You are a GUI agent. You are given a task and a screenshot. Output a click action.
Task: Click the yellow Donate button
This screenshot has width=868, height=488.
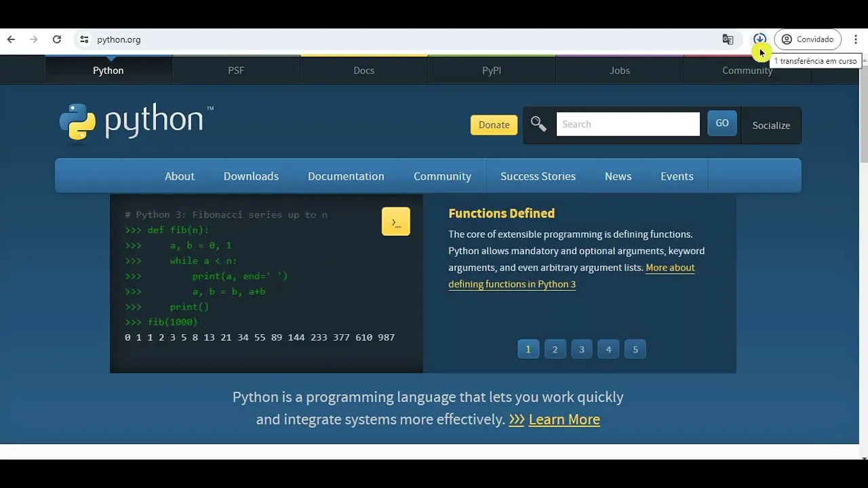coord(494,125)
